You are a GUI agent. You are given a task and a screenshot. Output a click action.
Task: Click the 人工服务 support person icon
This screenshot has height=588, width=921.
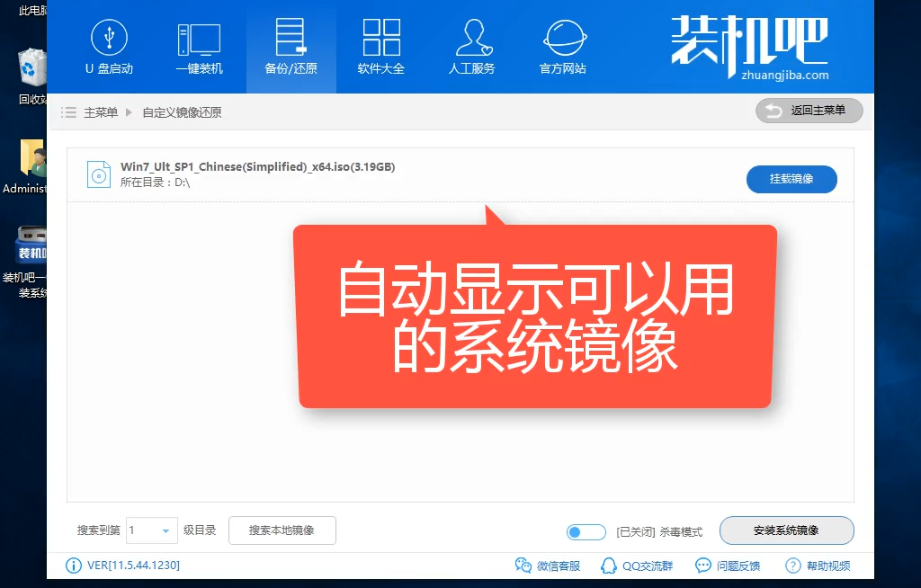[x=472, y=38]
